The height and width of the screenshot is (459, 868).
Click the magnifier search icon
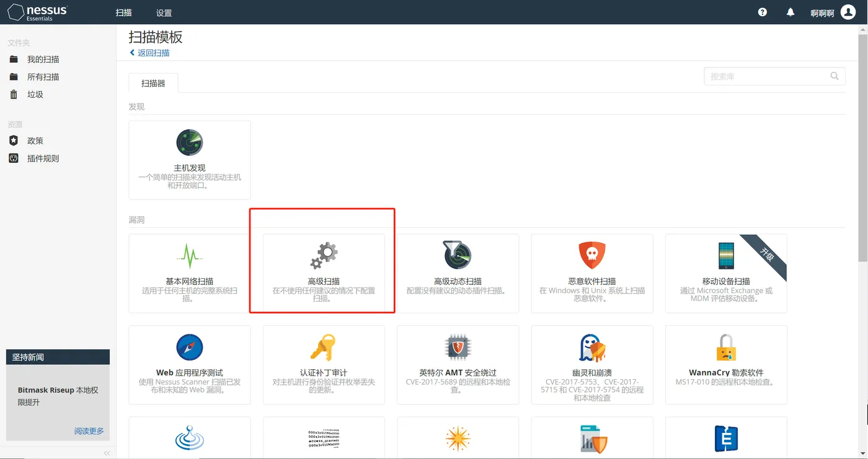[835, 76]
